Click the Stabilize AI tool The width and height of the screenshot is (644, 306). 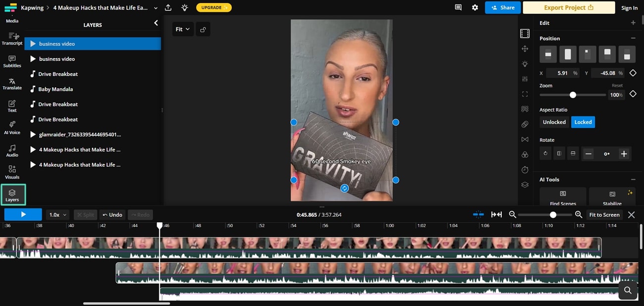[612, 197]
